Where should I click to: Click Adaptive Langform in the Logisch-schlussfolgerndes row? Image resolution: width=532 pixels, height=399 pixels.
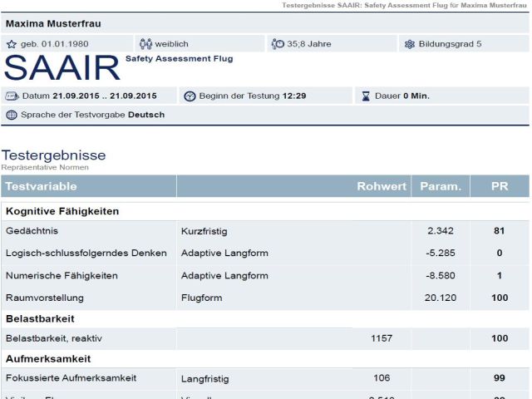tap(224, 253)
